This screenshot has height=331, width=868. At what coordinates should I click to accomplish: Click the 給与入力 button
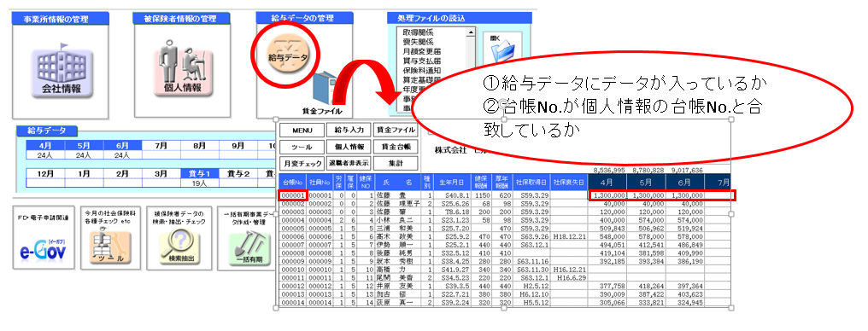pos(349,131)
